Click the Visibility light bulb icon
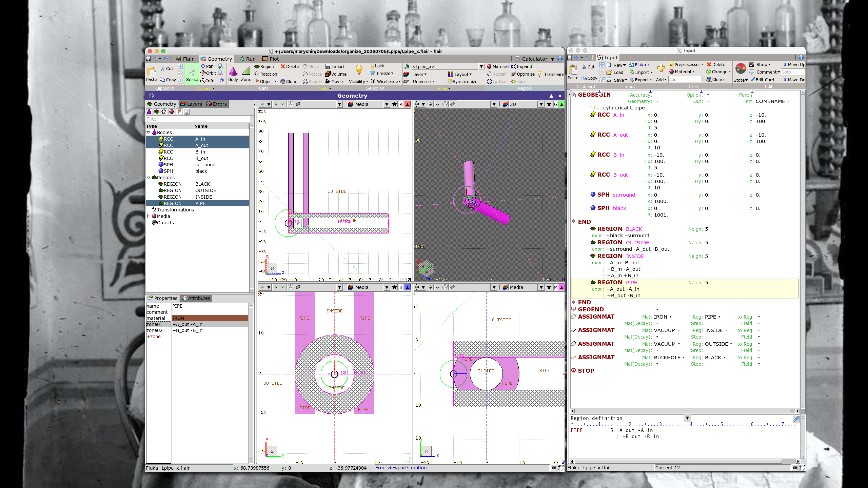Screen dimensions: 868x488 pyautogui.click(x=359, y=70)
